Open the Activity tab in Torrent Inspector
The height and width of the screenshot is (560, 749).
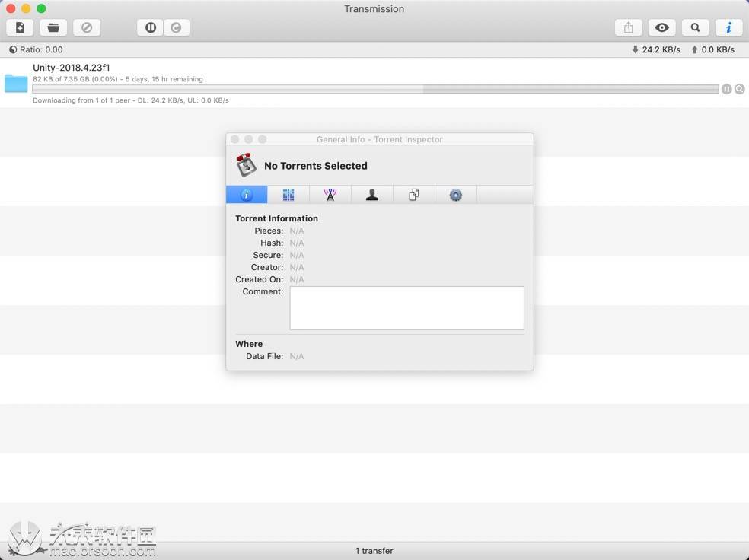(288, 195)
